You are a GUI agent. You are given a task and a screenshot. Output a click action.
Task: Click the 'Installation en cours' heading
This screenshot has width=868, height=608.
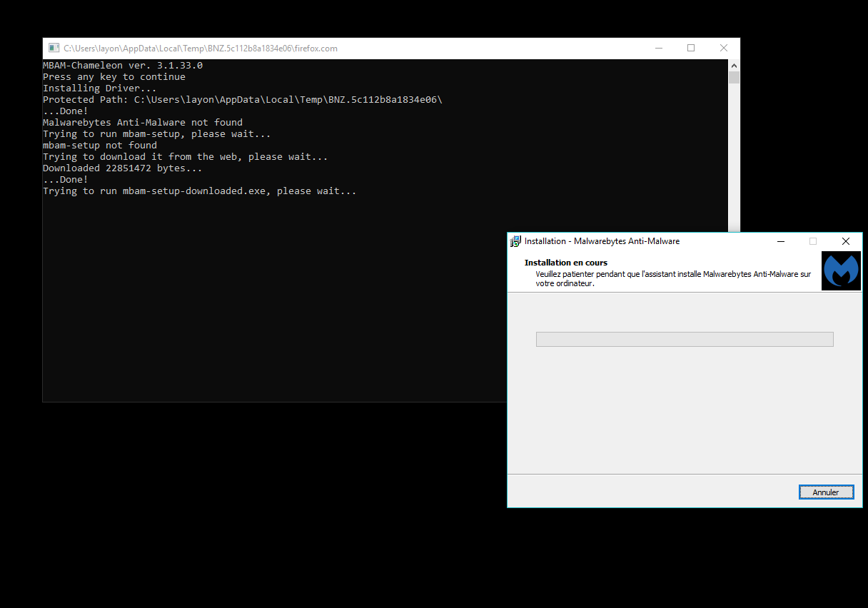(x=566, y=263)
